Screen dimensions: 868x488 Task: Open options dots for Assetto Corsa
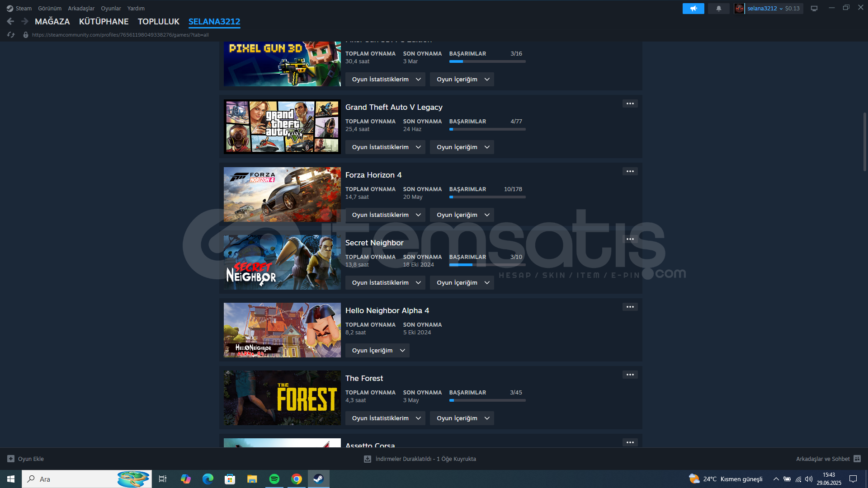coord(630,442)
